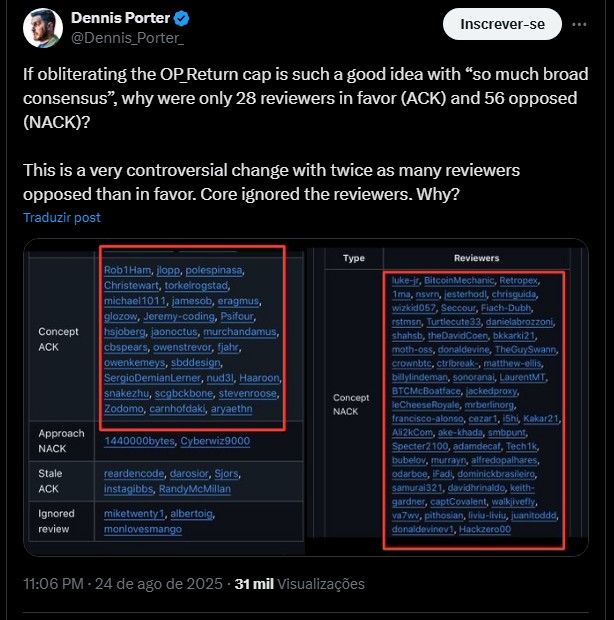Click the SergioDemianLerner reviewer name
This screenshot has height=620, width=614.
(x=152, y=378)
